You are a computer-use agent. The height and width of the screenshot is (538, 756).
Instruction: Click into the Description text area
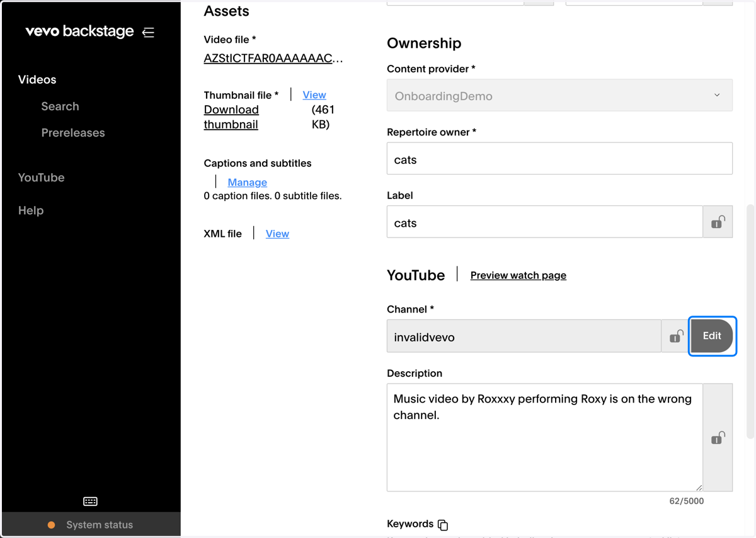click(x=545, y=437)
